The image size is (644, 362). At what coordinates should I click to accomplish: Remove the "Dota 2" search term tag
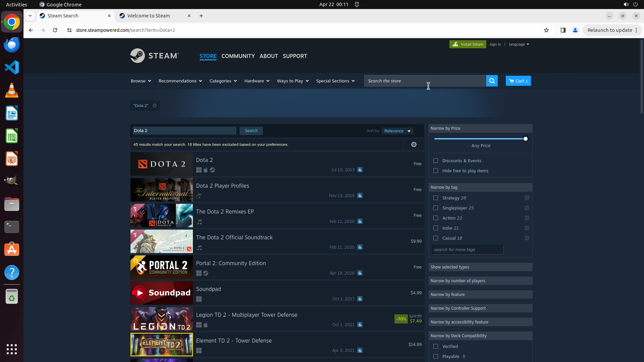pos(155,106)
